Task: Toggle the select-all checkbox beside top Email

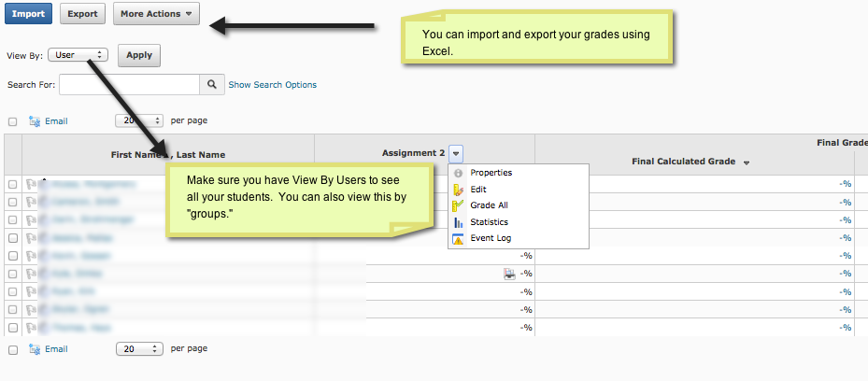Action: click(12, 121)
